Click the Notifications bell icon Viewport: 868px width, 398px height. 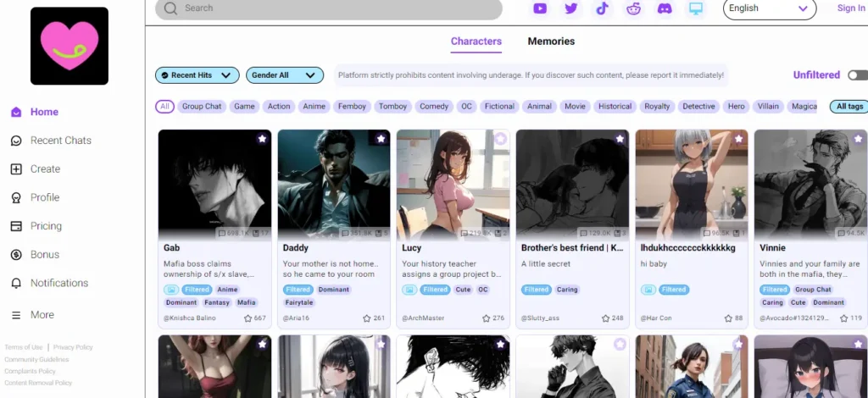16,283
